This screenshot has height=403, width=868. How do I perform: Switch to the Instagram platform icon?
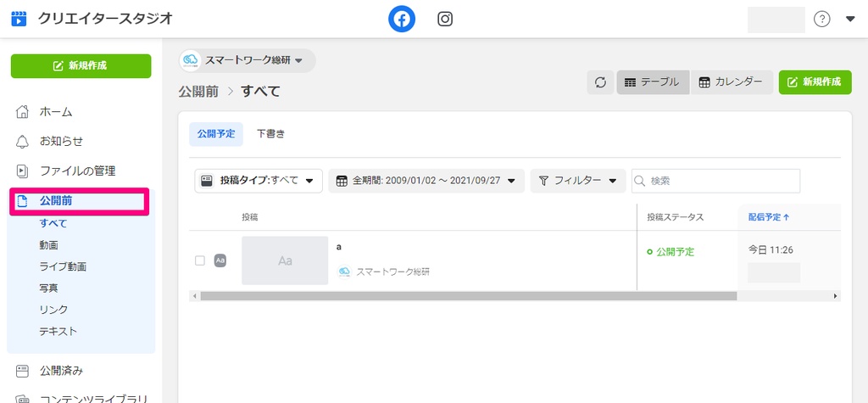tap(445, 20)
